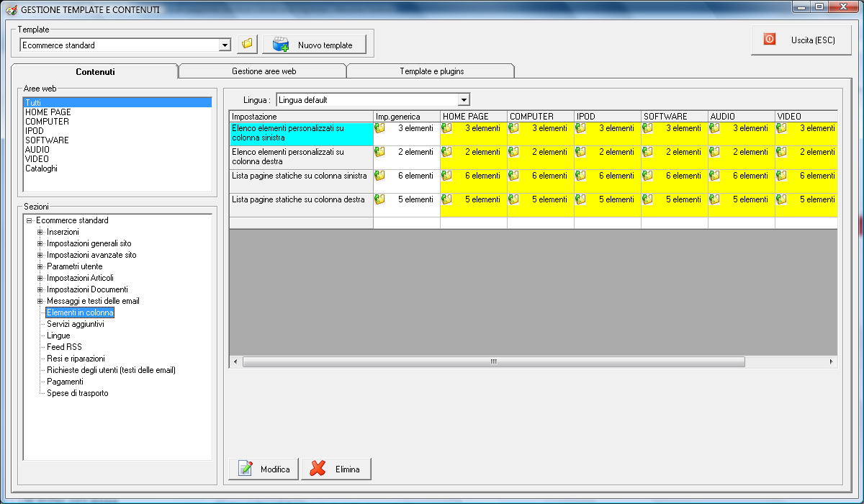
Task: Expand the Impostazioni avanzate sito node
Action: 40,255
